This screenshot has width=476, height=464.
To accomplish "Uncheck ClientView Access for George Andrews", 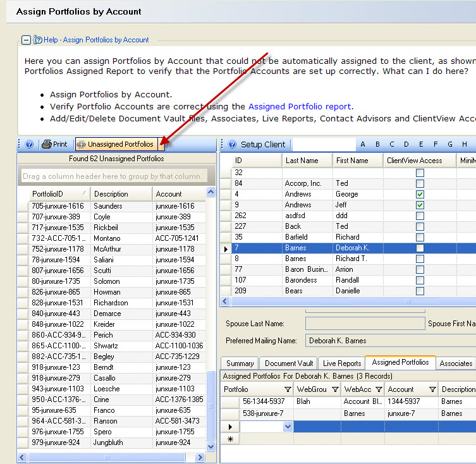I will [x=420, y=194].
